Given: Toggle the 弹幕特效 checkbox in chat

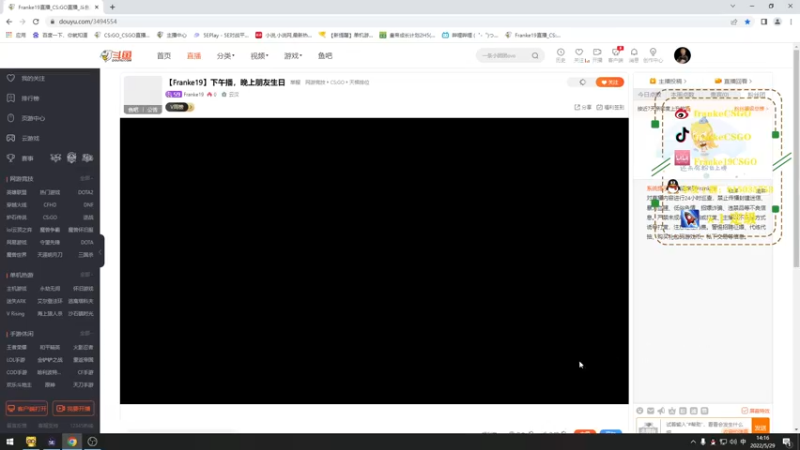Looking at the screenshot, I should point(744,411).
